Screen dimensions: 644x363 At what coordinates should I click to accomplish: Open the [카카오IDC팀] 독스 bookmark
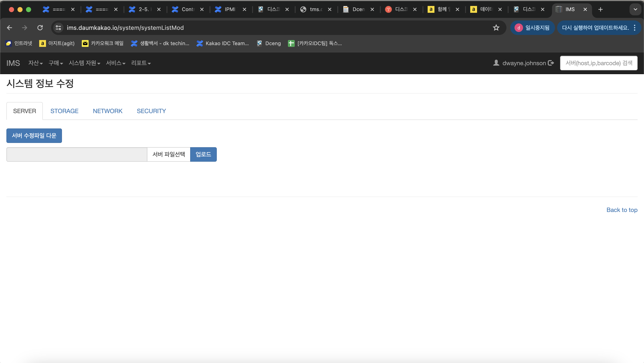coord(315,43)
